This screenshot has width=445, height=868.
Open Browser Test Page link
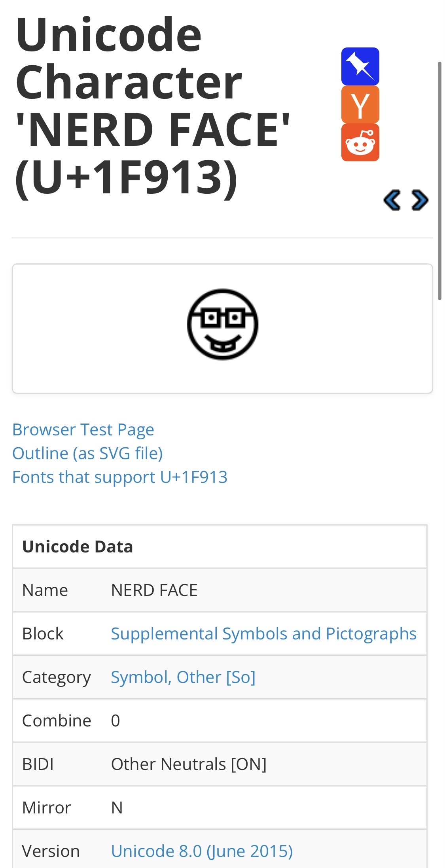(x=83, y=430)
